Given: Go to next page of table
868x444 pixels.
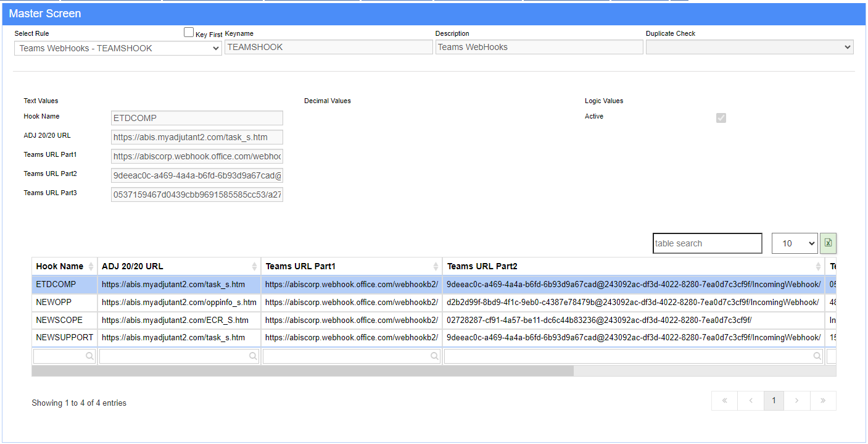Looking at the screenshot, I should click(x=797, y=401).
